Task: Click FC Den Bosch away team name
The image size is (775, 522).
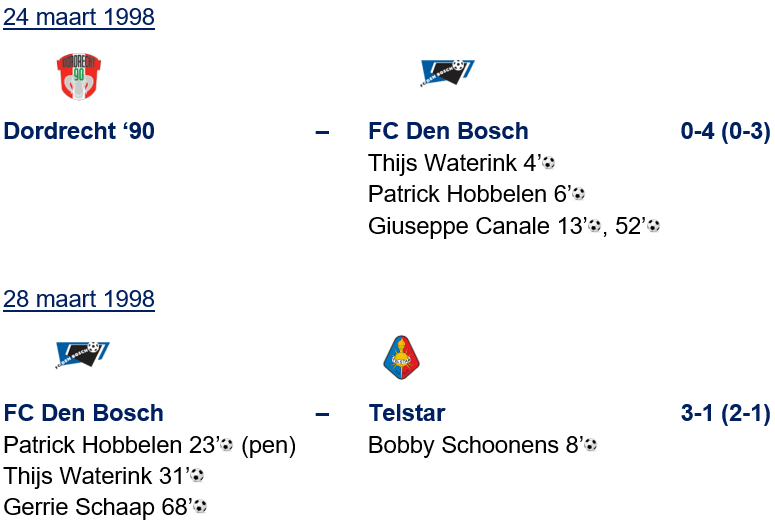Action: tap(448, 131)
